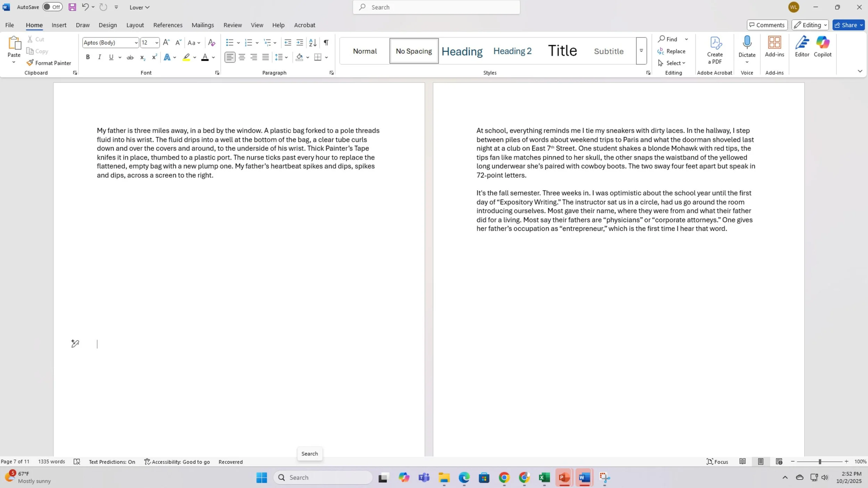Decrease paragraph indent
The width and height of the screenshot is (868, 488).
pos(288,42)
